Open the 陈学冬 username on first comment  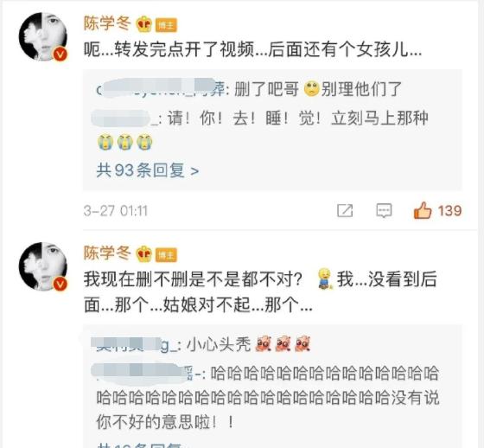coord(107,23)
